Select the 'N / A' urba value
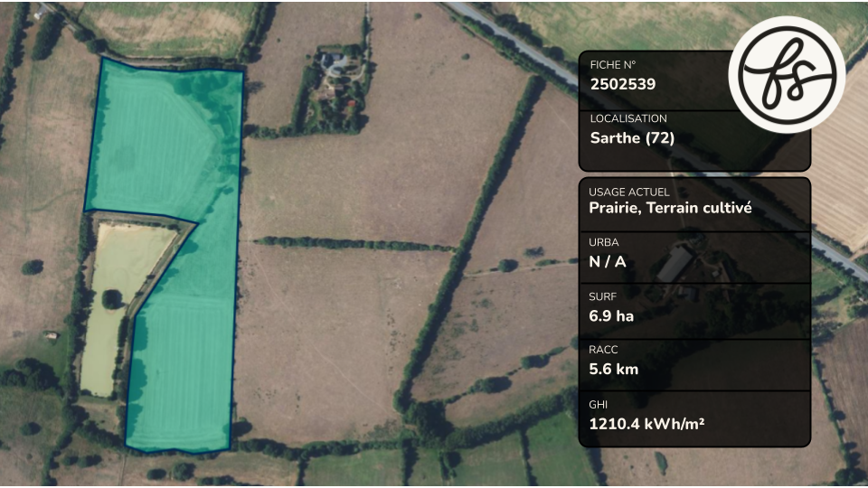This screenshot has width=868, height=488. click(608, 262)
